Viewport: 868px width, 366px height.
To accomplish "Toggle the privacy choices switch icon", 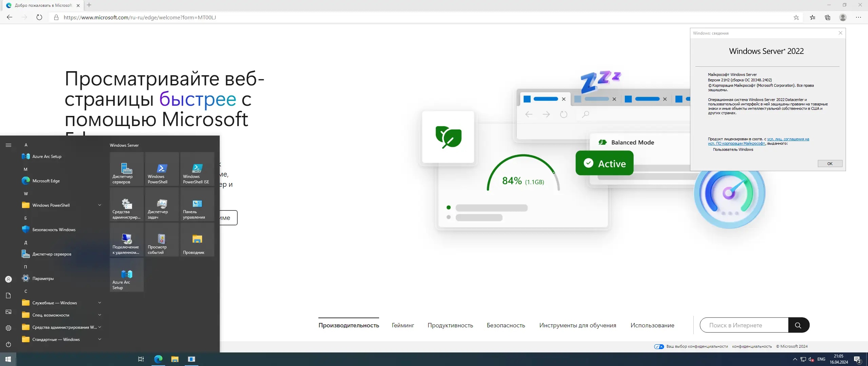I will point(659,346).
